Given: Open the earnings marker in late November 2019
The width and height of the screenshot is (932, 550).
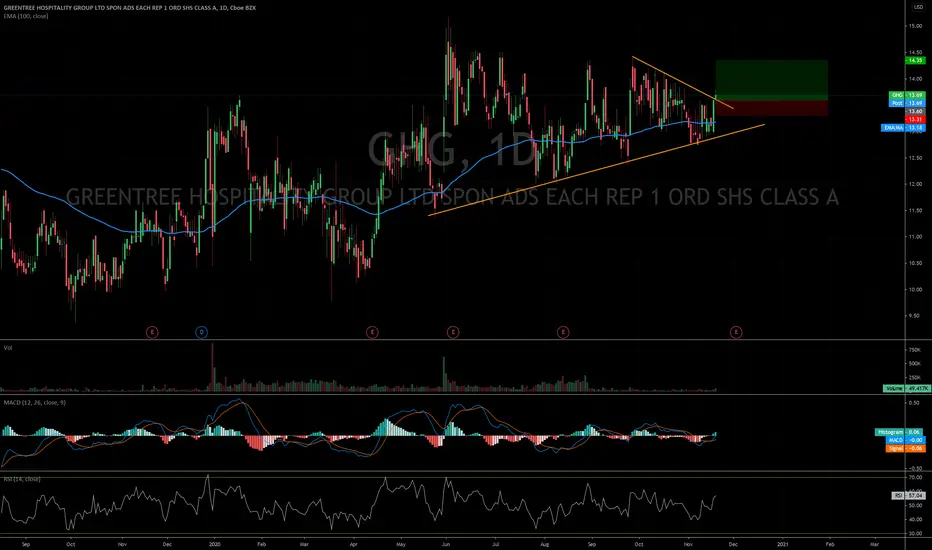Looking at the screenshot, I should click(152, 332).
